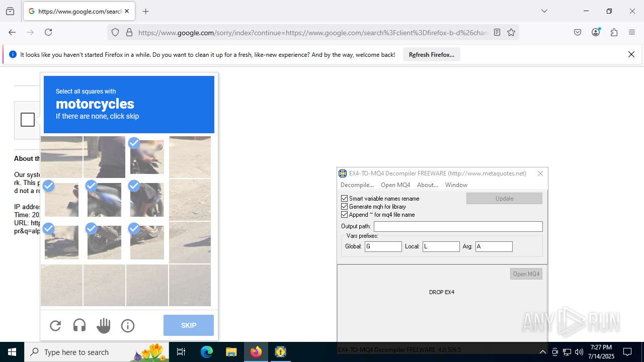
Task: Dismiss the Firefox refresh notification bar
Action: (x=631, y=54)
